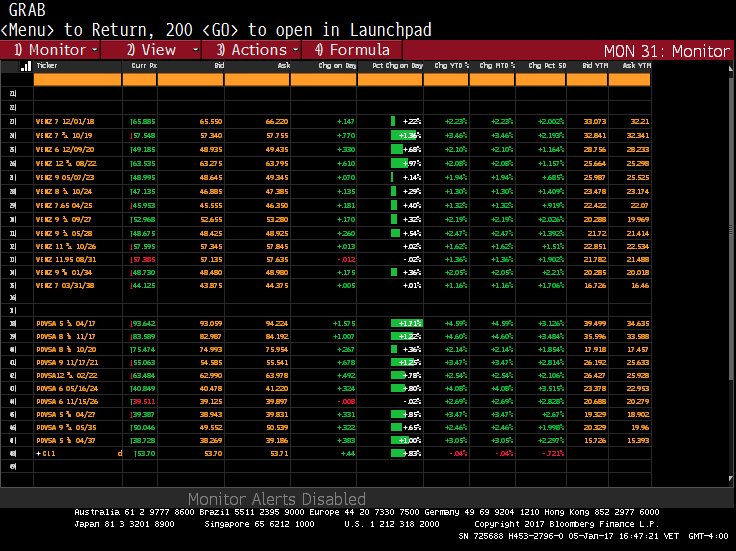Click Ask YTM value 16.46

pos(640,285)
